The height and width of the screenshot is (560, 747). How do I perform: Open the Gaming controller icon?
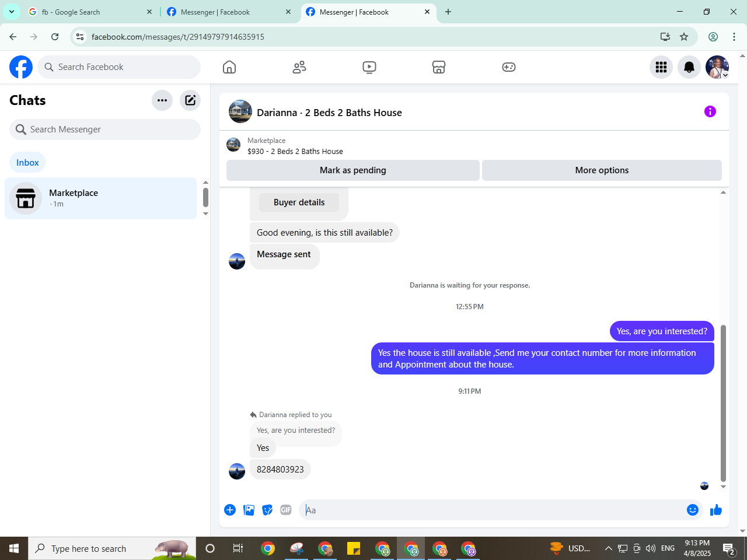[509, 67]
